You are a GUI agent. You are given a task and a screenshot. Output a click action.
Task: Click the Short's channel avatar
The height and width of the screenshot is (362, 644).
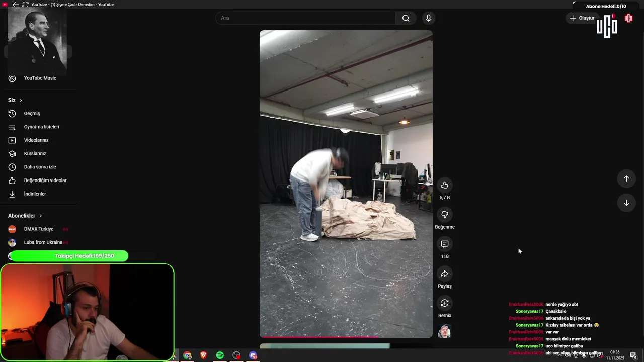pyautogui.click(x=445, y=331)
